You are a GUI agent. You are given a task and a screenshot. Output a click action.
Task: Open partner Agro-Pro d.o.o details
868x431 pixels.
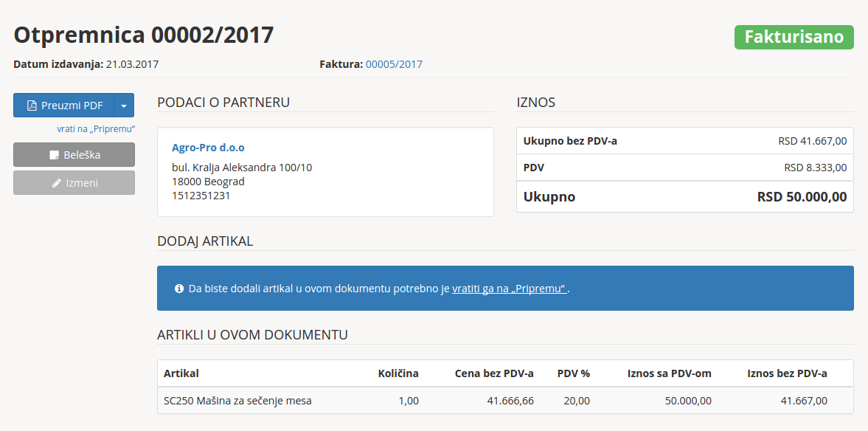click(x=208, y=148)
